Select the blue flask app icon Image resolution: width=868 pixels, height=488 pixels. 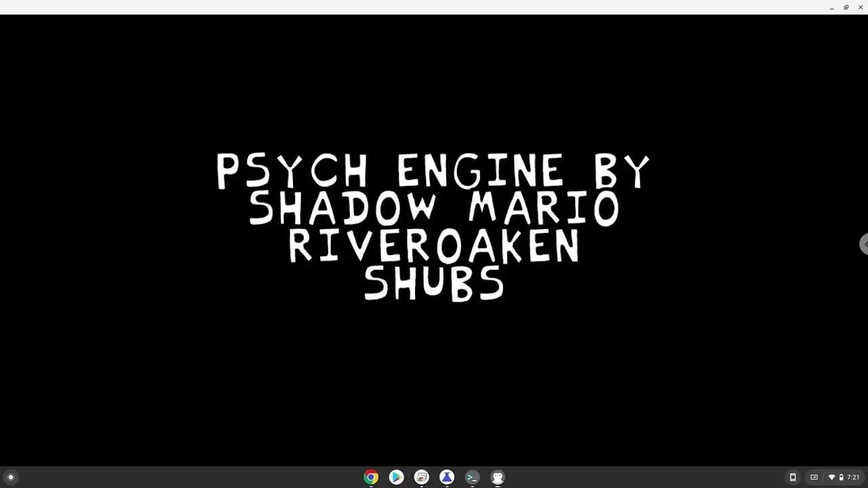coord(447,477)
